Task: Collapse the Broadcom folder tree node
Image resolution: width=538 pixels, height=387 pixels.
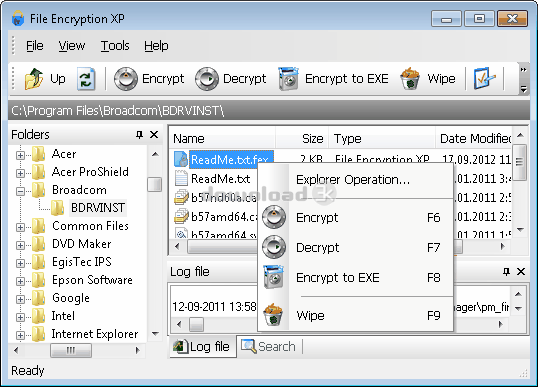Action: pyautogui.click(x=20, y=191)
